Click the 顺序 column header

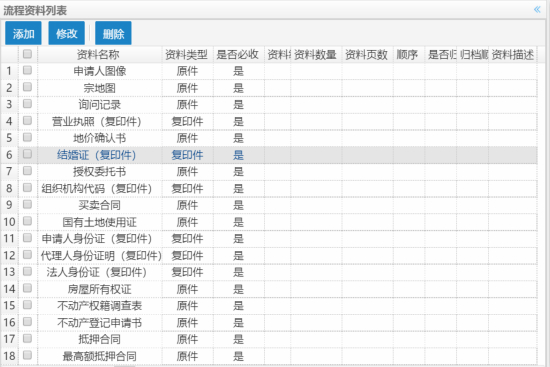409,55
